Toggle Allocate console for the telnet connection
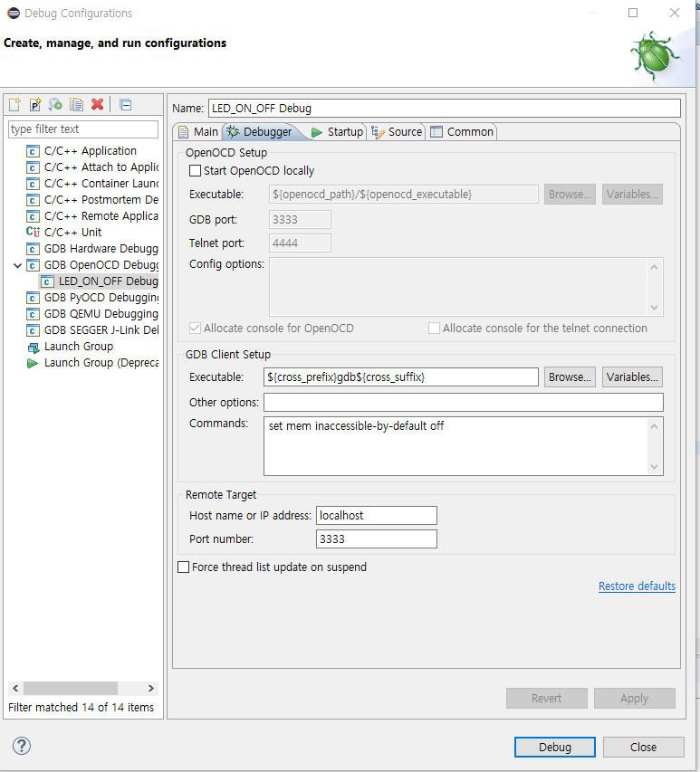The height and width of the screenshot is (772, 700). pyautogui.click(x=434, y=329)
